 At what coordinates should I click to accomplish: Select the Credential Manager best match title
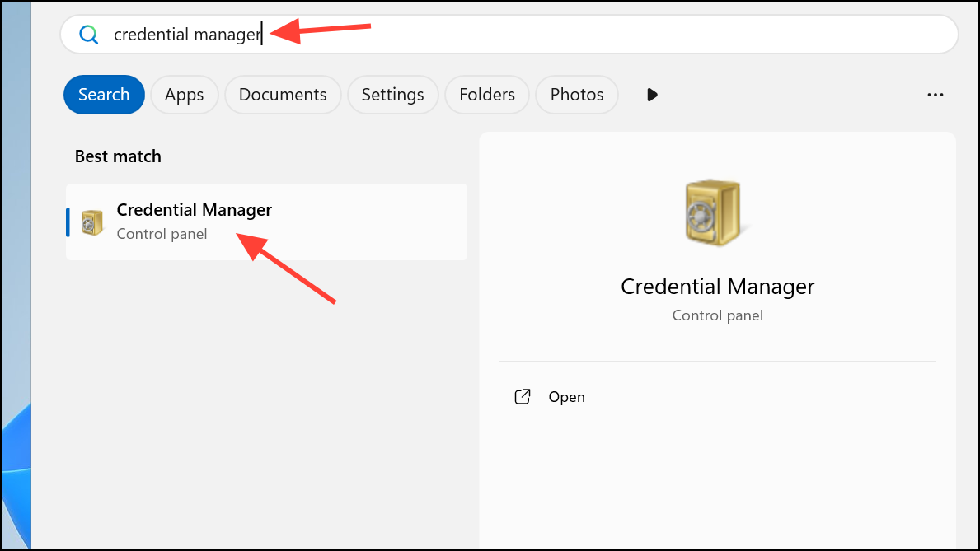point(194,210)
